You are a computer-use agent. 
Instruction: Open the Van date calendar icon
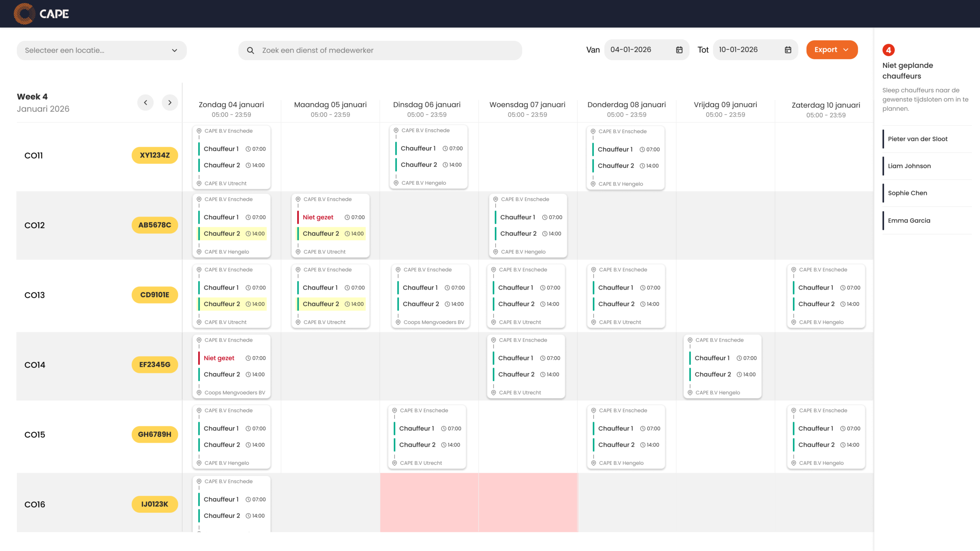[x=679, y=50]
